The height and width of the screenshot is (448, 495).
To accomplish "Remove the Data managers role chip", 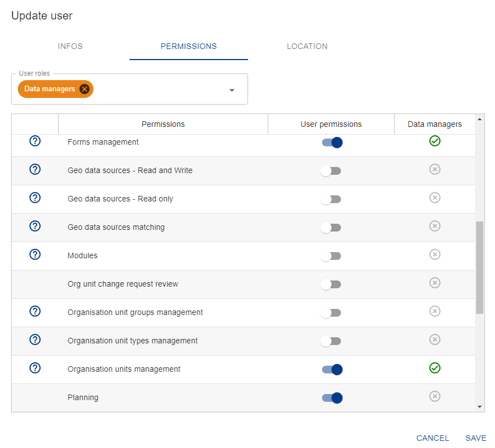I will pyautogui.click(x=85, y=89).
